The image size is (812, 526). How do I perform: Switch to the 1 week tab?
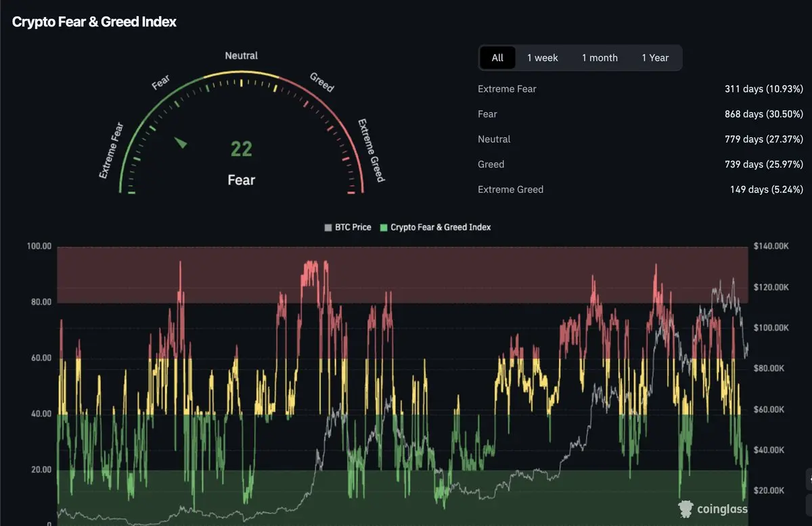(543, 58)
